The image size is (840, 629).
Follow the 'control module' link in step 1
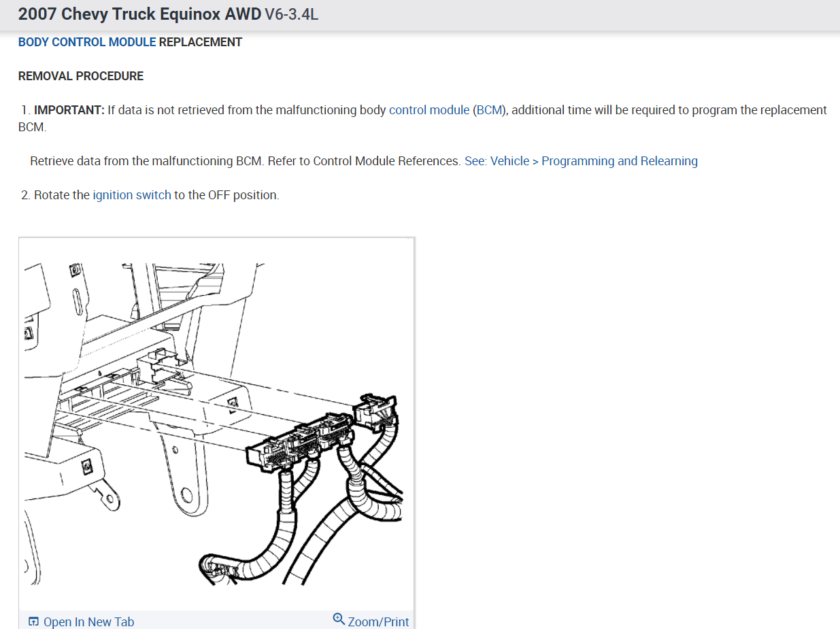click(x=429, y=110)
